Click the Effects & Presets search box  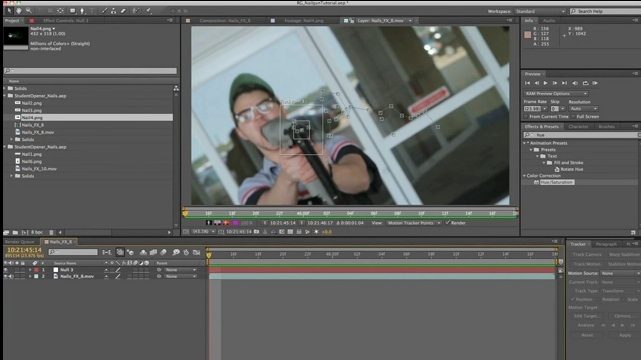[x=582, y=134]
